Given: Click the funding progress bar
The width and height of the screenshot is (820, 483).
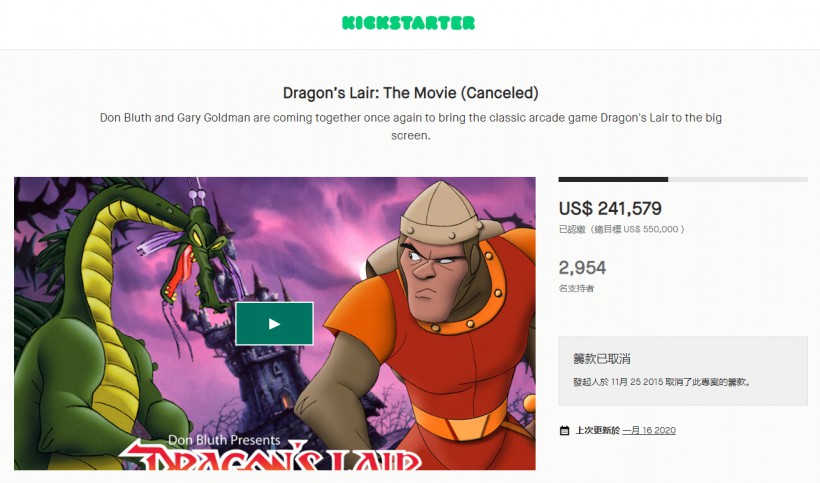Looking at the screenshot, I should pos(683,179).
